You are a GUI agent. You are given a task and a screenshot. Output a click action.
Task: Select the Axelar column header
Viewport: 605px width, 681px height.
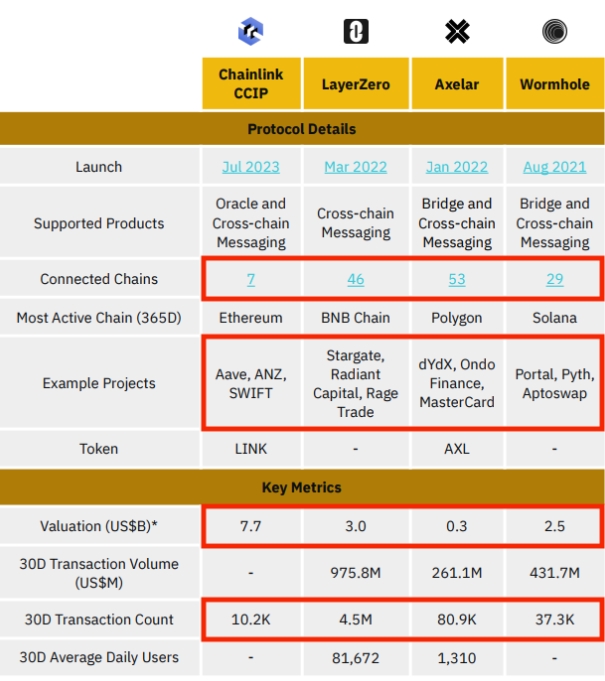(457, 83)
